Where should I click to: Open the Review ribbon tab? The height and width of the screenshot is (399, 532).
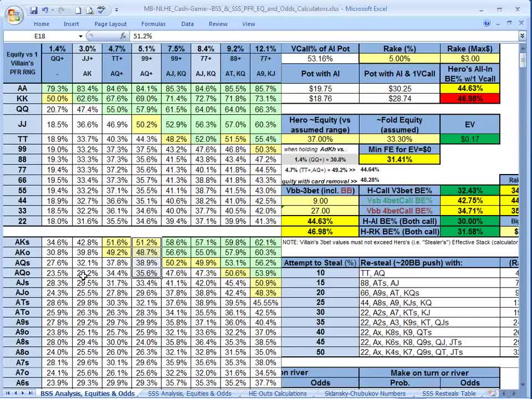coord(218,24)
